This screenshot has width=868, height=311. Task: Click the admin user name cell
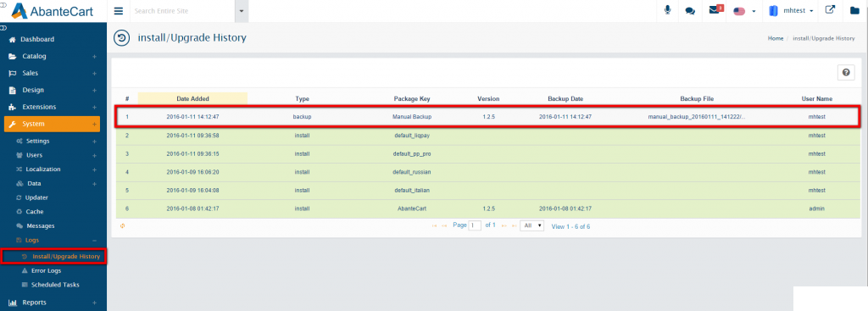(816, 208)
